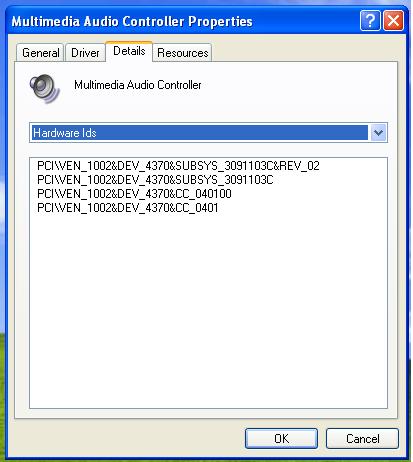Image resolution: width=413 pixels, height=462 pixels.
Task: Close the Properties dialog with red X
Action: pyautogui.click(x=394, y=21)
